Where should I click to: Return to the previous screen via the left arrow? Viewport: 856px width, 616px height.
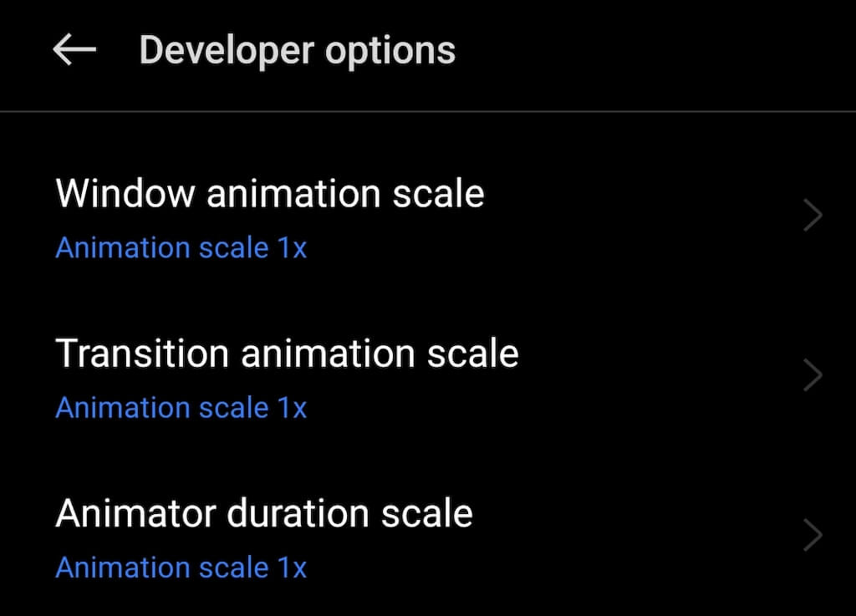pyautogui.click(x=74, y=51)
